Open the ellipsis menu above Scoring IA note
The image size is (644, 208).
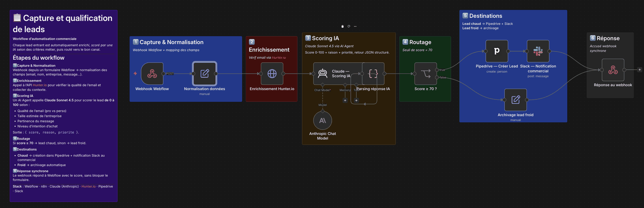click(355, 27)
